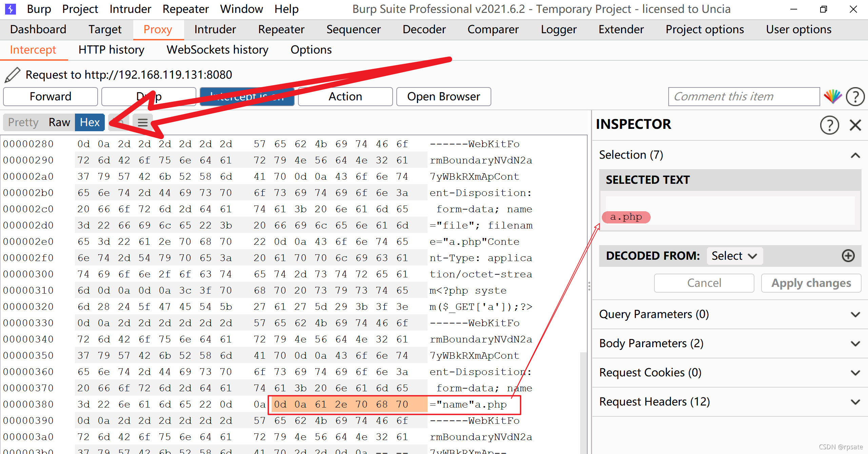Expand Request Headers (12) section

point(855,402)
